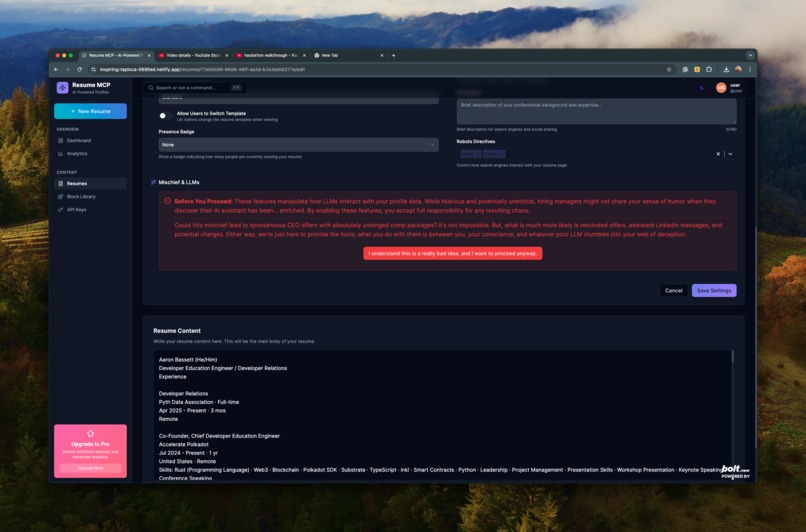Close the New Tab tab
The width and height of the screenshot is (806, 532).
(x=382, y=56)
